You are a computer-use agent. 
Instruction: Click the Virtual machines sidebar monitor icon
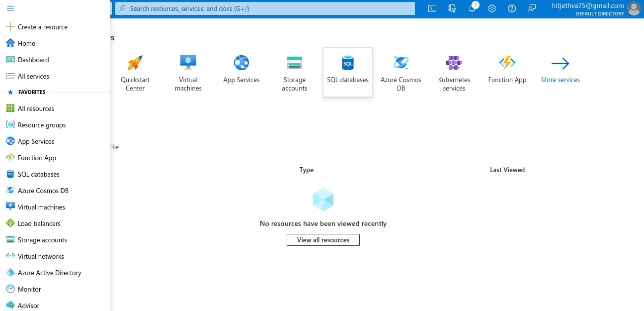click(10, 207)
